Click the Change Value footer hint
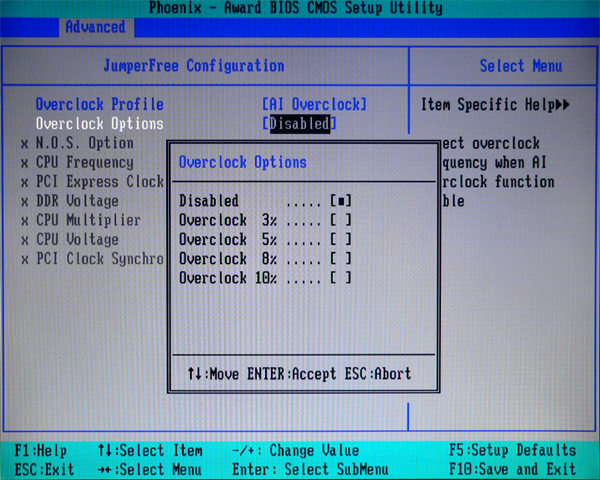Image resolution: width=600 pixels, height=480 pixels. (x=295, y=451)
